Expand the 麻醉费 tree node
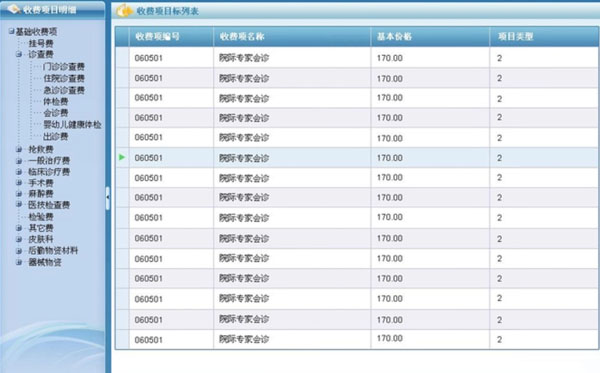The image size is (600, 373). 19,194
